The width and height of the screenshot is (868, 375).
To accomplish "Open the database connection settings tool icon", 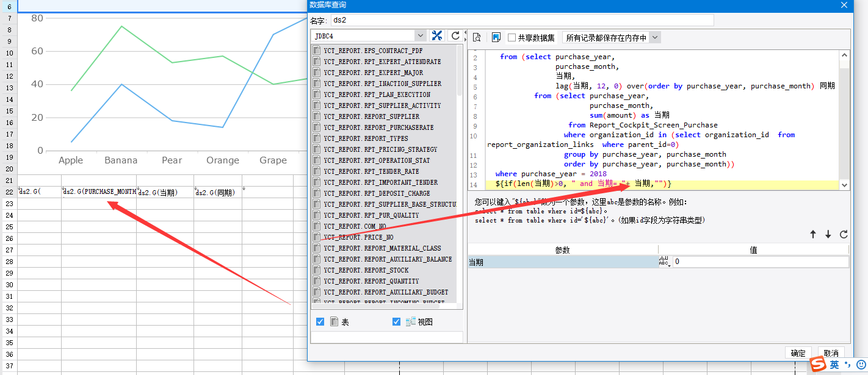I will [x=437, y=35].
